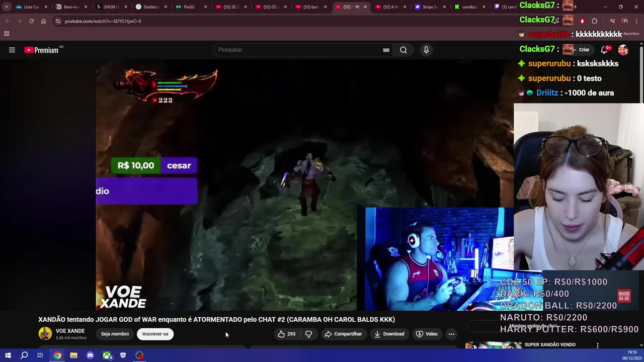View site information in address bar

58,21
